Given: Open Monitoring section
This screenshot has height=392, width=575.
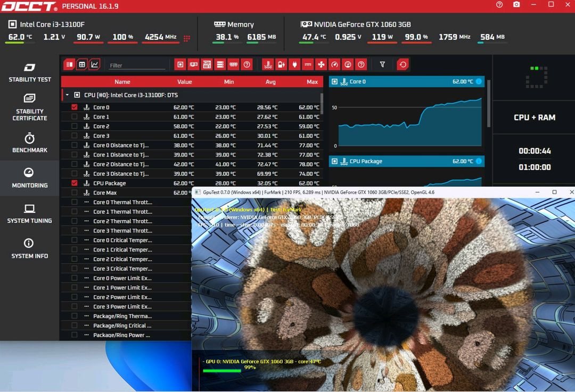Looking at the screenshot, I should pyautogui.click(x=30, y=178).
